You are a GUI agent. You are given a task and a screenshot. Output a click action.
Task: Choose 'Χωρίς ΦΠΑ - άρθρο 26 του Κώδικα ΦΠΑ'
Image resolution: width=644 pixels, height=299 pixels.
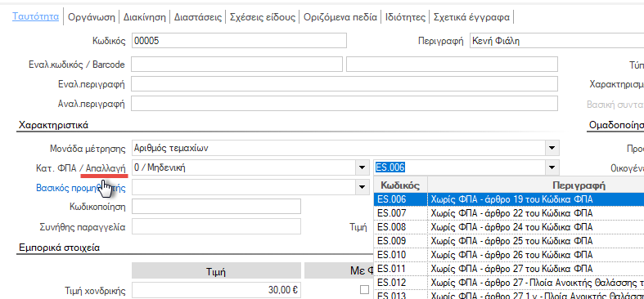pos(511,255)
